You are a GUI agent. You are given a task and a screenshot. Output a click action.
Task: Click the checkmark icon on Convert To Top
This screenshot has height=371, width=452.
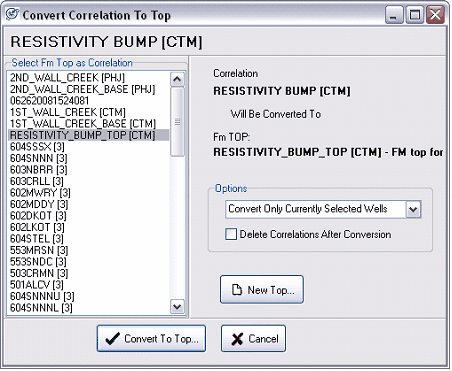112,339
